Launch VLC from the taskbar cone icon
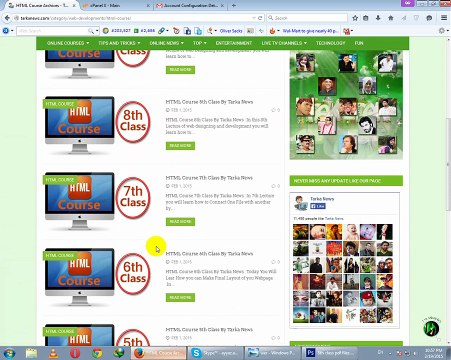451x360 pixels. pyautogui.click(x=53, y=353)
